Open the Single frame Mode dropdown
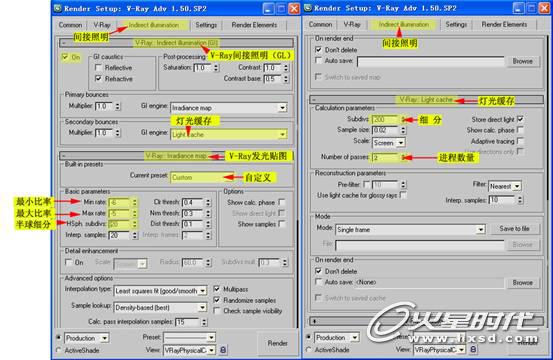 tap(410, 230)
